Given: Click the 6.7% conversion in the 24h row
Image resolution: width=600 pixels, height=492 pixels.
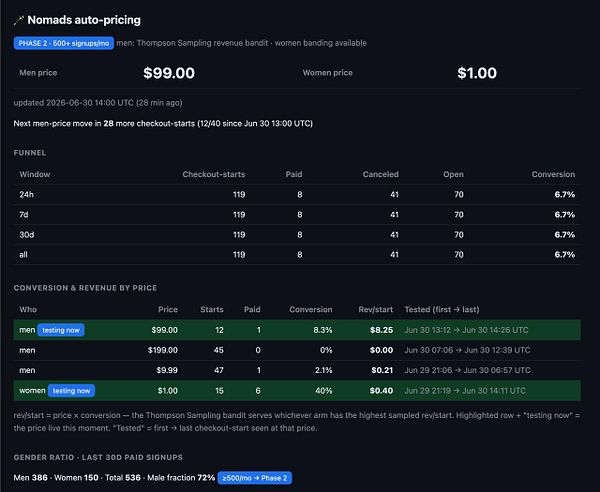Looking at the screenshot, I should [x=564, y=194].
